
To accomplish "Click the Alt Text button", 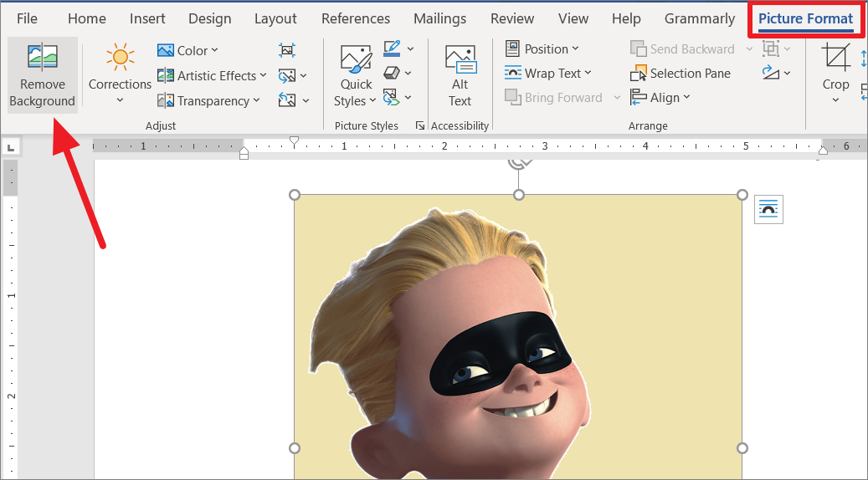I will coord(460,76).
